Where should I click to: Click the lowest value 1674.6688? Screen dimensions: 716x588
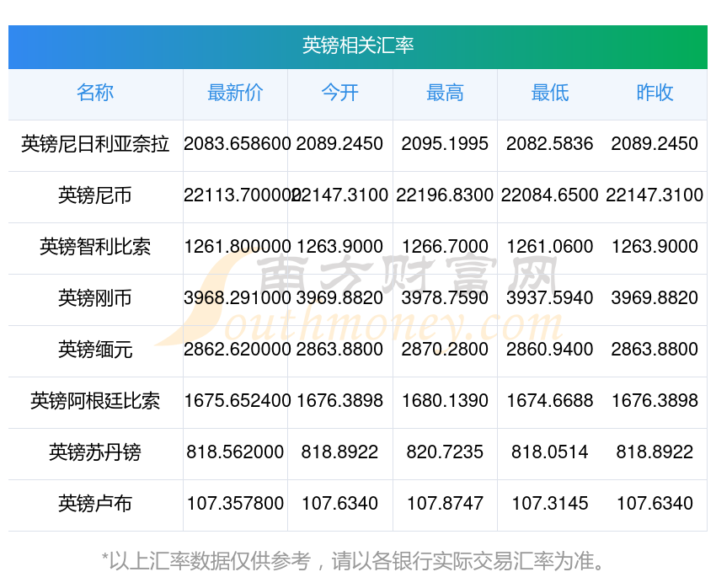pyautogui.click(x=550, y=401)
